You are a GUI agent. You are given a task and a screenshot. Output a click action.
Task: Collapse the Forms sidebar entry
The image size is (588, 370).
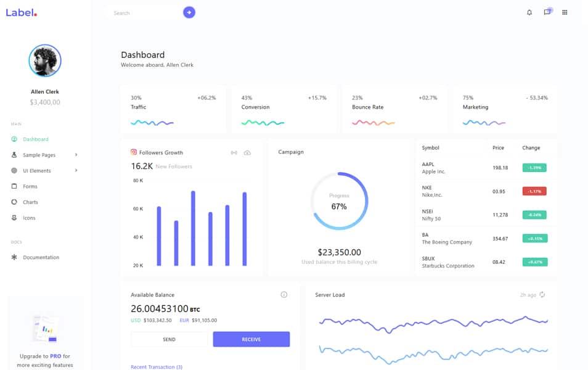pyautogui.click(x=28, y=186)
